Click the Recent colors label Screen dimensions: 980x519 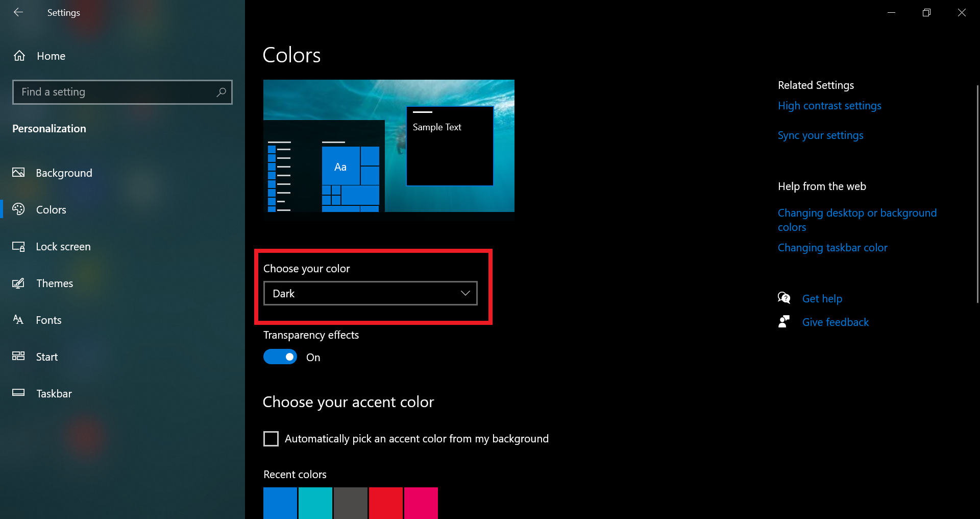click(295, 474)
